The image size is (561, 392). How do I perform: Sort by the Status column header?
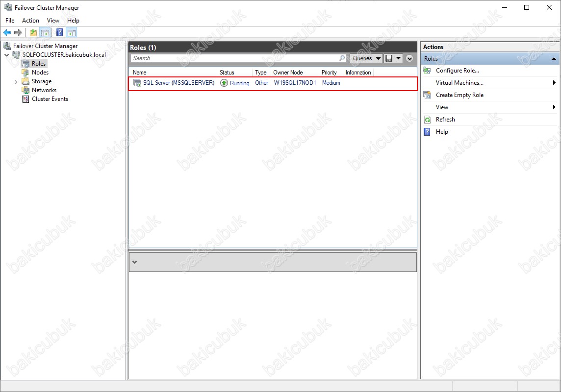pos(235,73)
